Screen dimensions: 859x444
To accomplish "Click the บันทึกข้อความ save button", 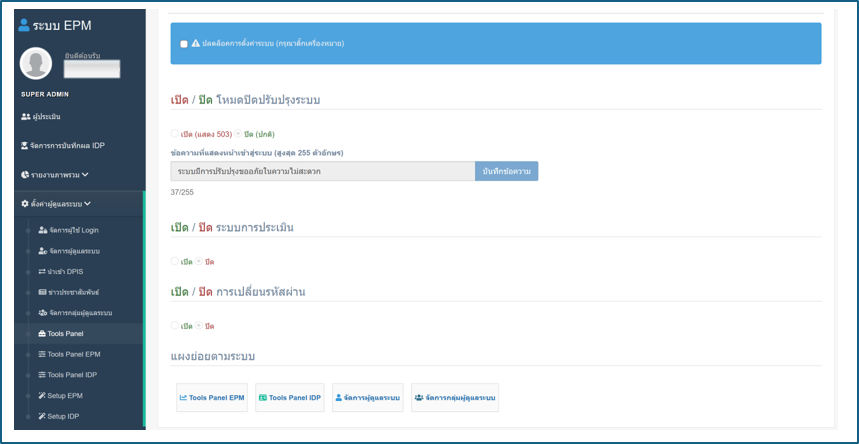I will pyautogui.click(x=507, y=171).
